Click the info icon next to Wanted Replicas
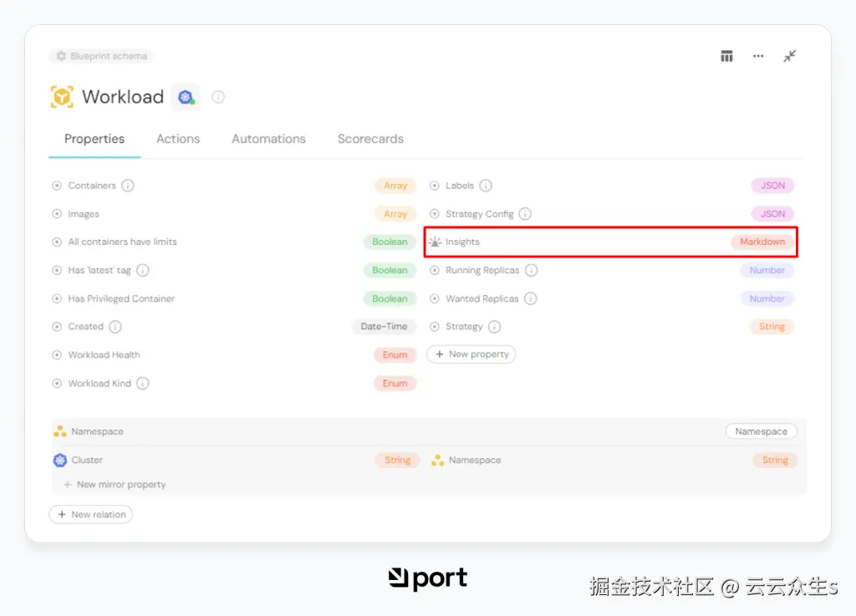The height and width of the screenshot is (616, 856). tap(530, 298)
